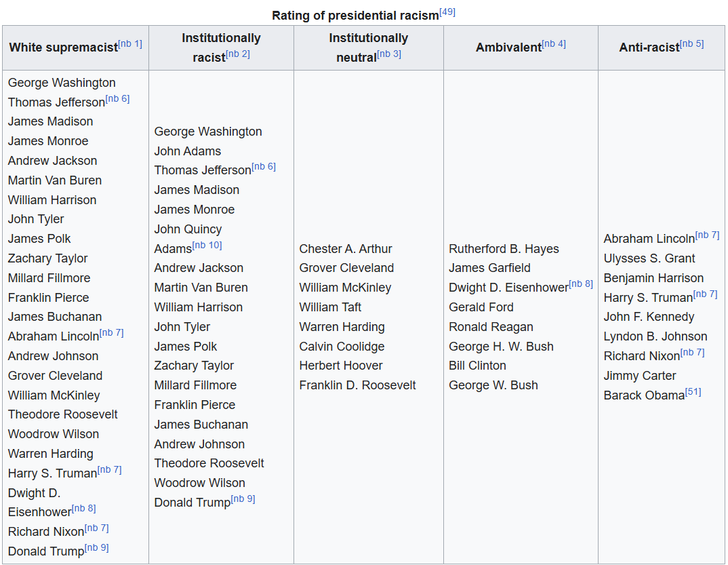Screen dimensions: 728x565
Task: Open nb 8 after Dwight Eisenhower in Ambivalent column
Action: coord(581,284)
